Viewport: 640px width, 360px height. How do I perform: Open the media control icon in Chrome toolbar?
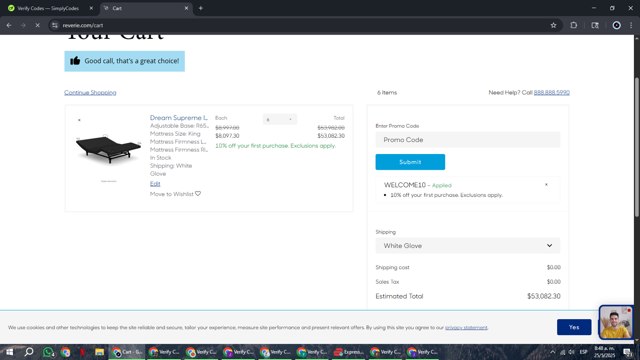pos(595,25)
